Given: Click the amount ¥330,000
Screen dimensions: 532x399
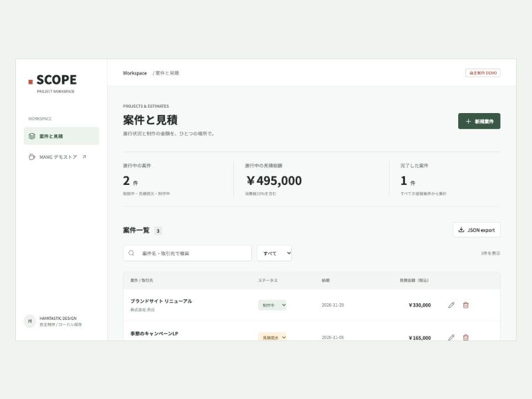Looking at the screenshot, I should pos(420,305).
